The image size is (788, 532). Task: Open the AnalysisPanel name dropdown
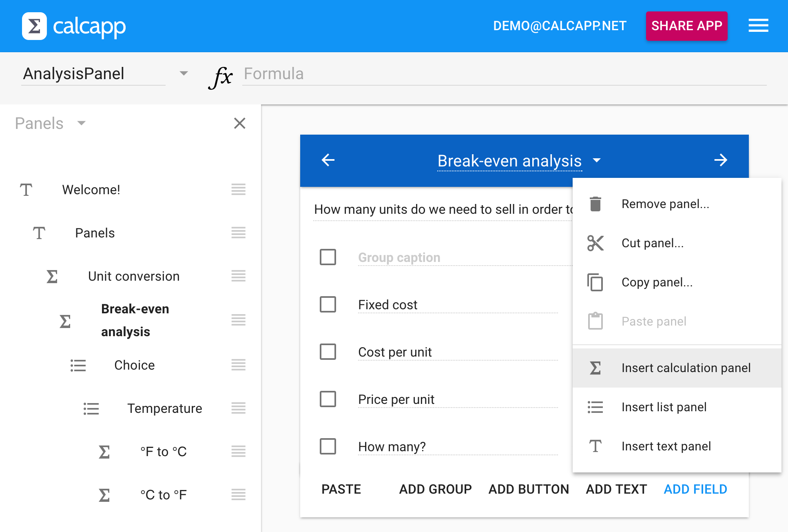[x=184, y=73]
